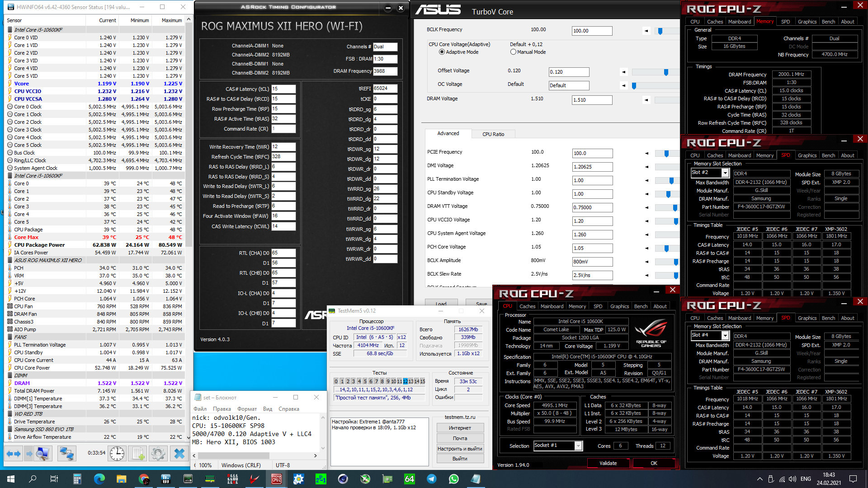Switch to CPU Ratio tab in TurboV
Viewport: 868px width, 488px height.
pyautogui.click(x=493, y=134)
